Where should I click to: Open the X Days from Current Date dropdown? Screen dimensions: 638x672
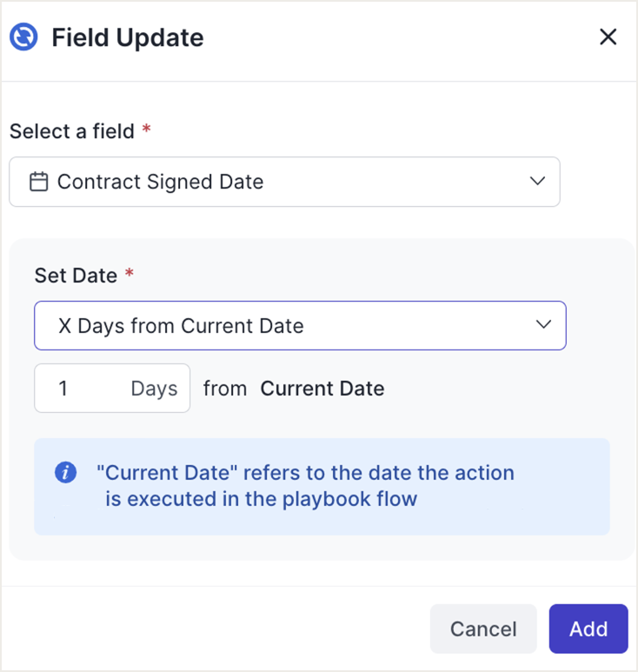[300, 326]
